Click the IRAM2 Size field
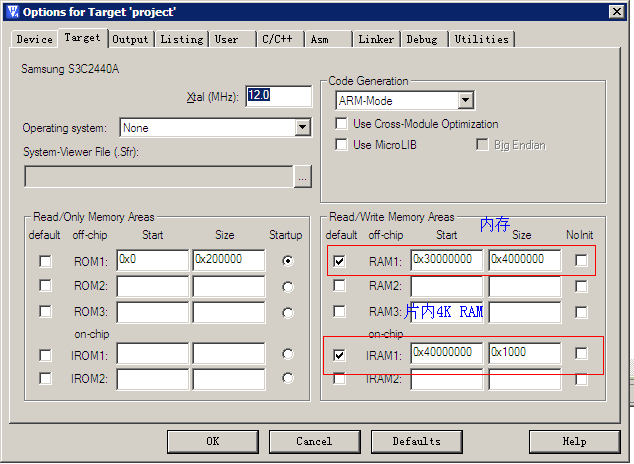This screenshot has width=634, height=464. point(525,379)
